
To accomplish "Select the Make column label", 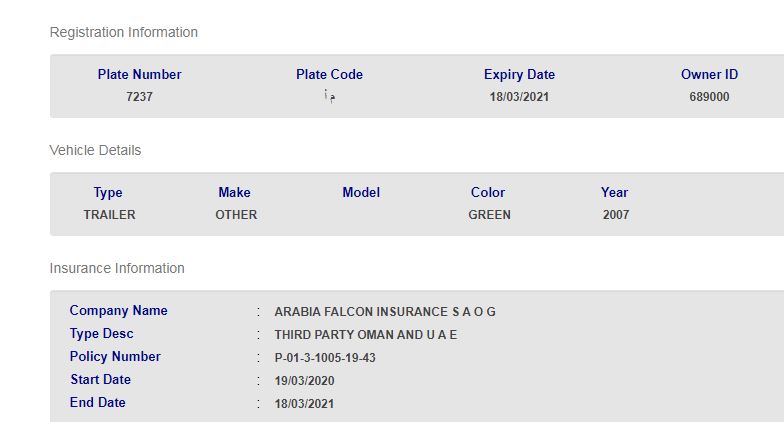I will (x=234, y=192).
